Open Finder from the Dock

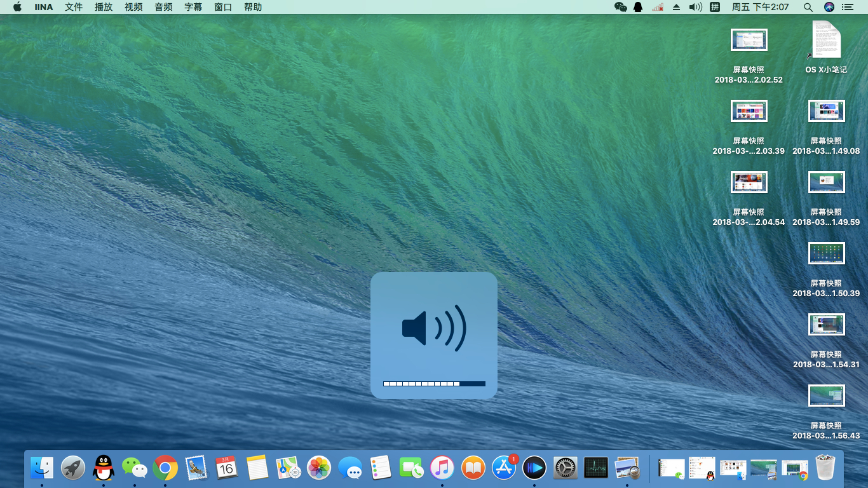pyautogui.click(x=42, y=468)
